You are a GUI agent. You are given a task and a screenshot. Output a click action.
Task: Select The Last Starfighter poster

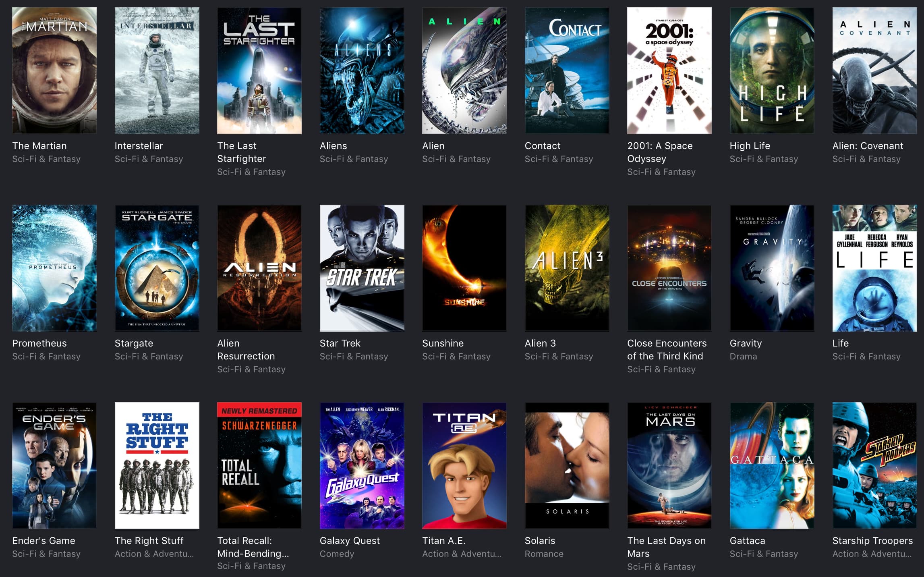click(259, 71)
